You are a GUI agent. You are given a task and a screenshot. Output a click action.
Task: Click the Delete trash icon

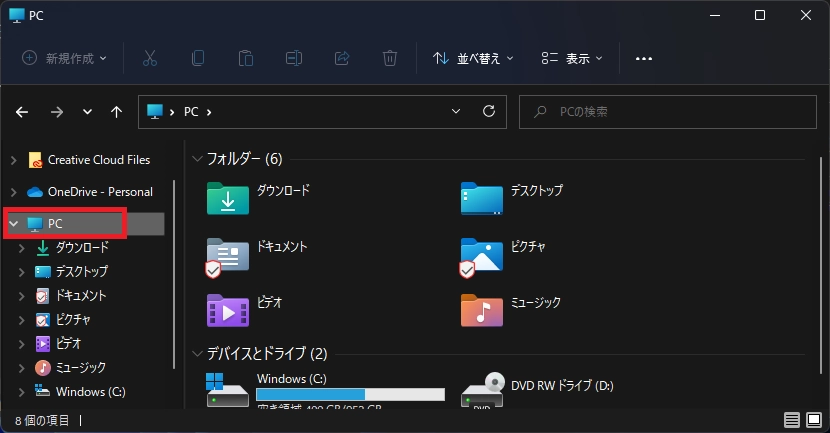390,58
